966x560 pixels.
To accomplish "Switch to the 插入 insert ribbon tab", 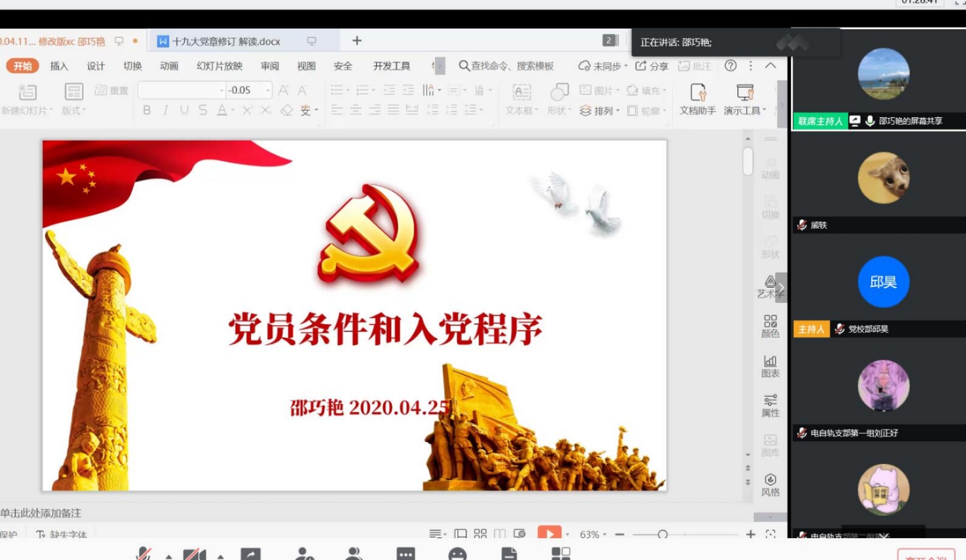I will coord(59,66).
